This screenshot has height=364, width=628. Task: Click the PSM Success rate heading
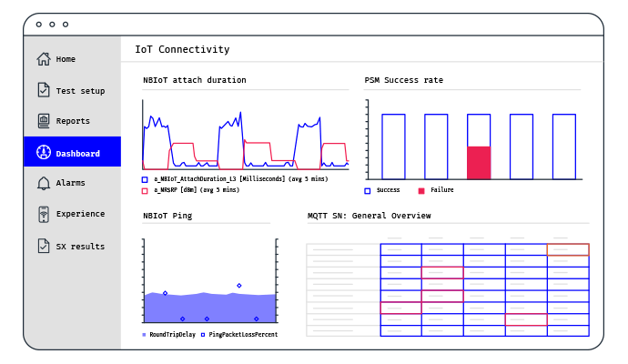[404, 80]
